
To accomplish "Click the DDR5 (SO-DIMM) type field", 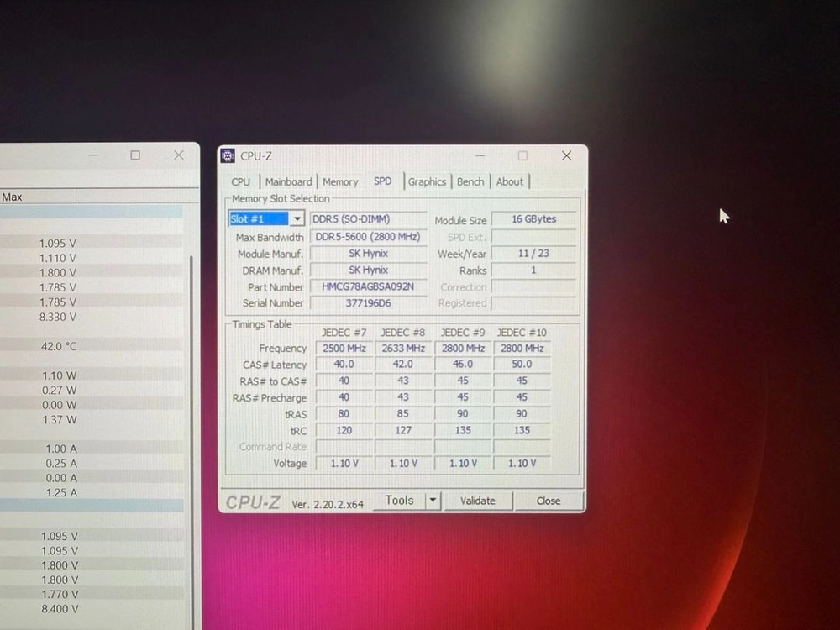I will click(368, 219).
